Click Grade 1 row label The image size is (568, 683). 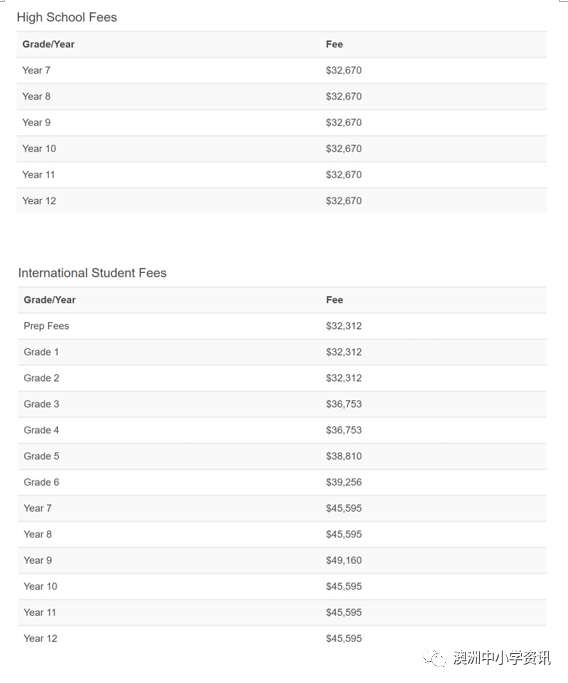[x=41, y=352]
